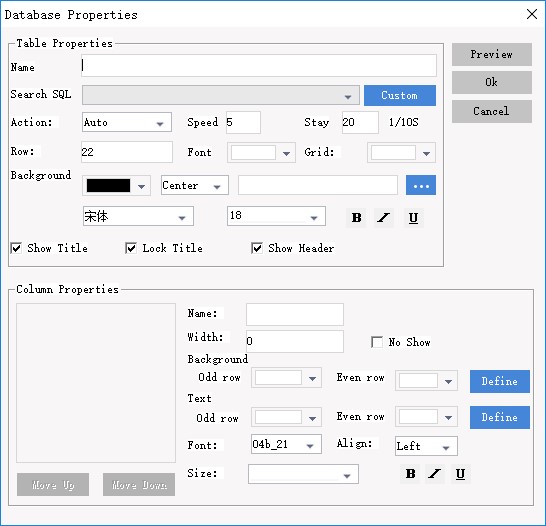Image resolution: width=546 pixels, height=526 pixels.
Task: Open the Grid color dropdown
Action: [x=401, y=152]
